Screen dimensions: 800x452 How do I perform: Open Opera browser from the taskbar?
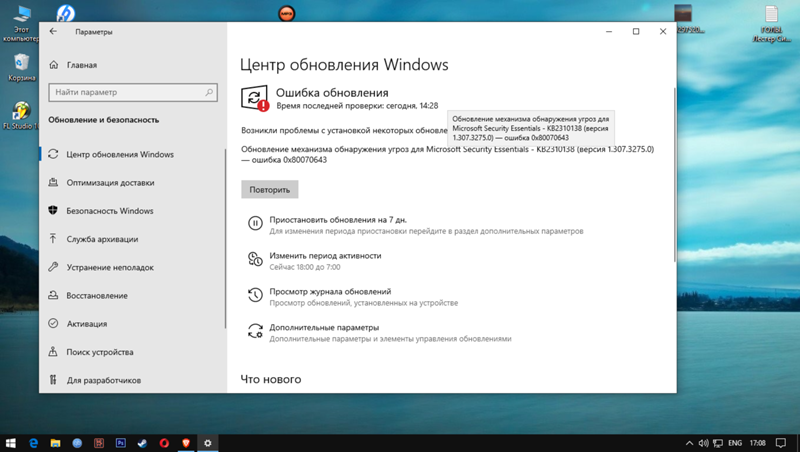point(164,443)
